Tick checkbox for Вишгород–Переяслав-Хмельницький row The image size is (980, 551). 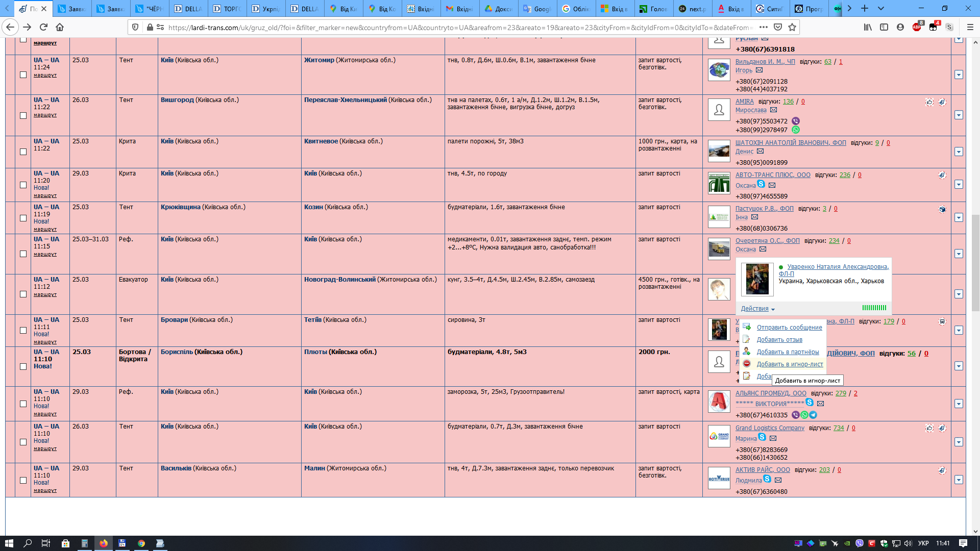(x=23, y=115)
